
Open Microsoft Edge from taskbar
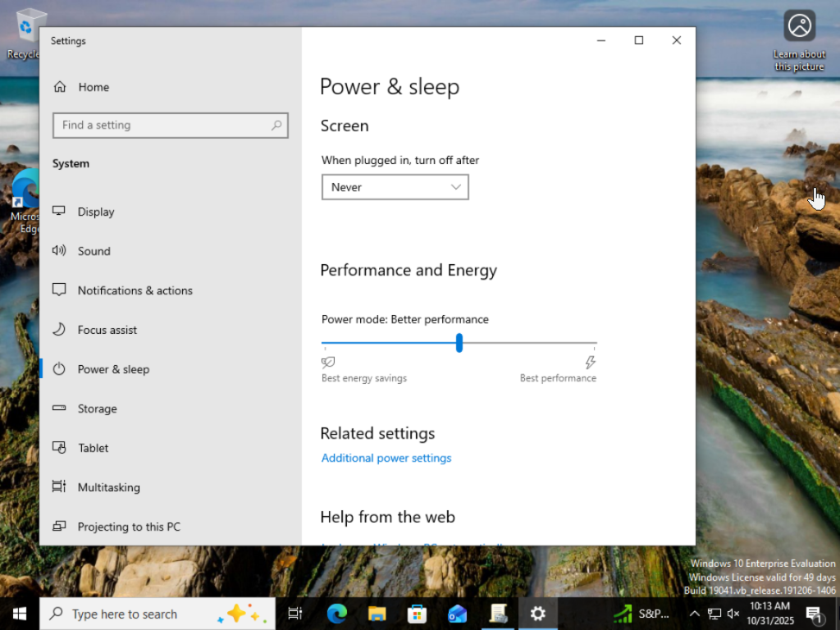coord(336,614)
